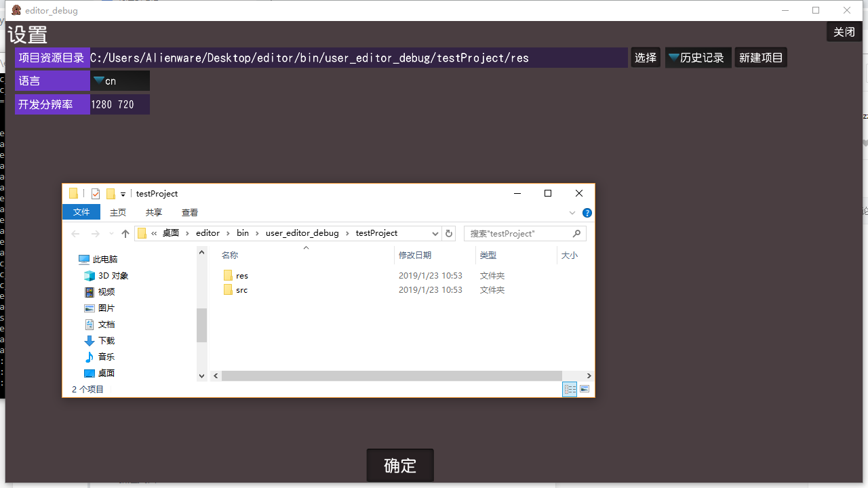Expand the Explorer ribbon with the chevron
The width and height of the screenshot is (868, 488).
tap(572, 213)
